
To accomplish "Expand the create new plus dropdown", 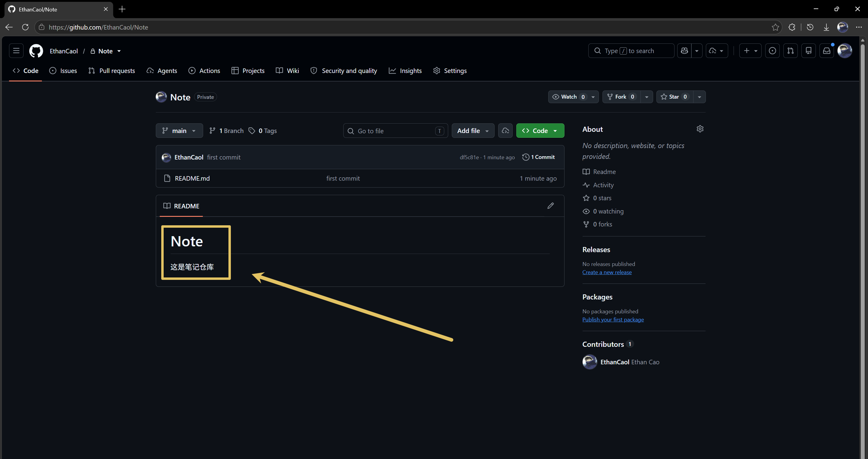I will tap(750, 51).
